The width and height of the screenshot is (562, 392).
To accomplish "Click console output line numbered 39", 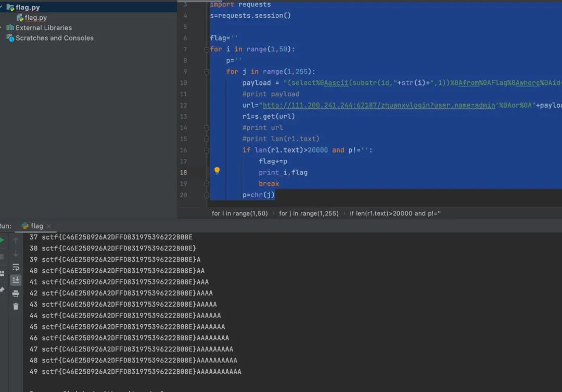I will [115, 259].
